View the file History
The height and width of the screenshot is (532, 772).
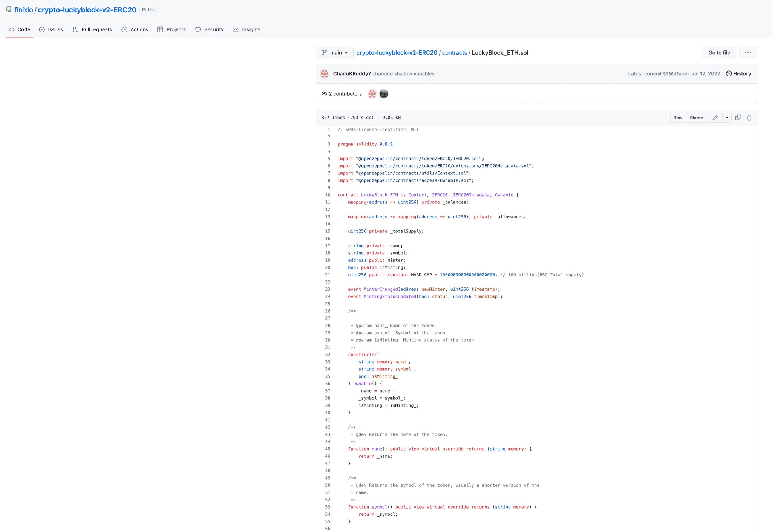pos(738,74)
